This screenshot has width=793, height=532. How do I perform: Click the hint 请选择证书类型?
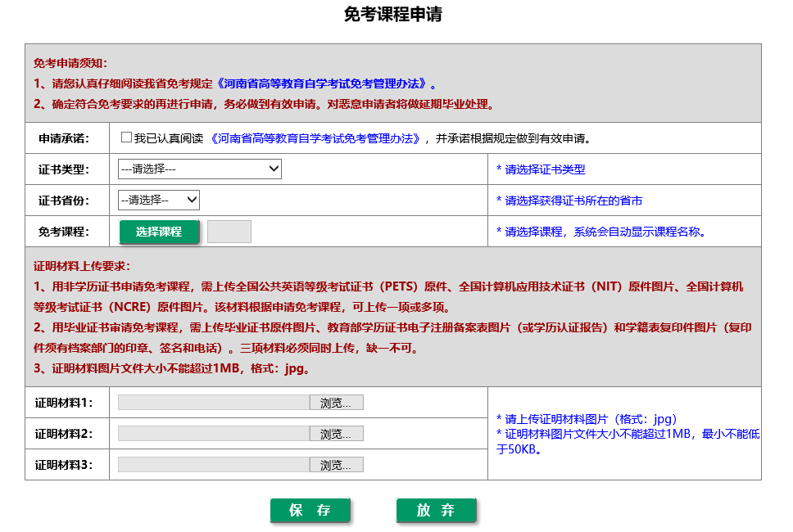pyautogui.click(x=541, y=169)
